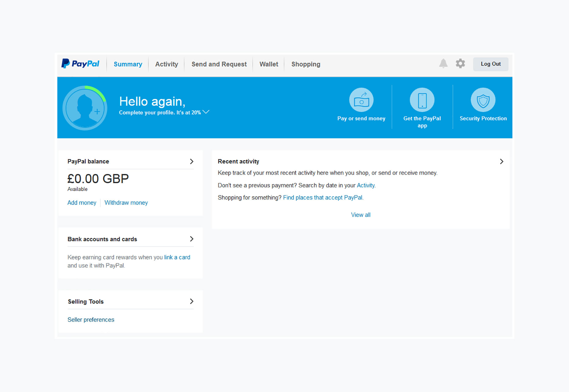Open the notifications bell icon
The width and height of the screenshot is (569, 392).
tap(443, 63)
